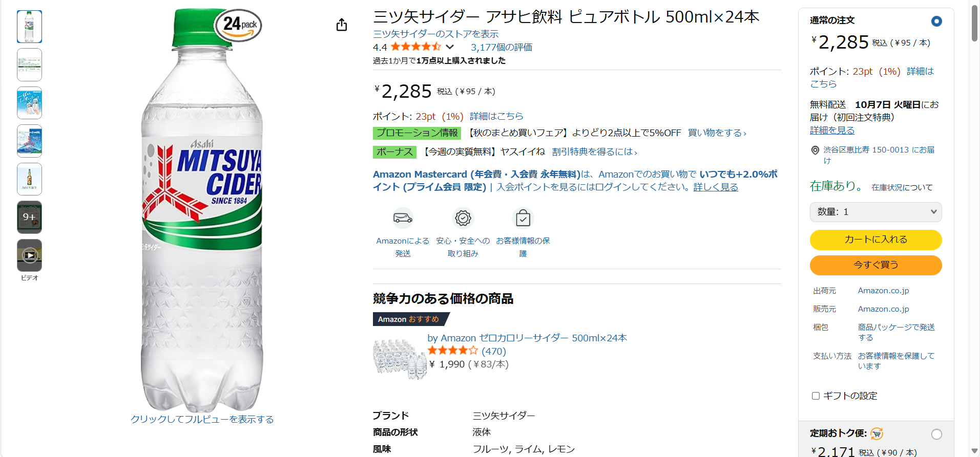Select the first bottle image thumbnail
This screenshot has height=457, width=980.
(x=30, y=27)
